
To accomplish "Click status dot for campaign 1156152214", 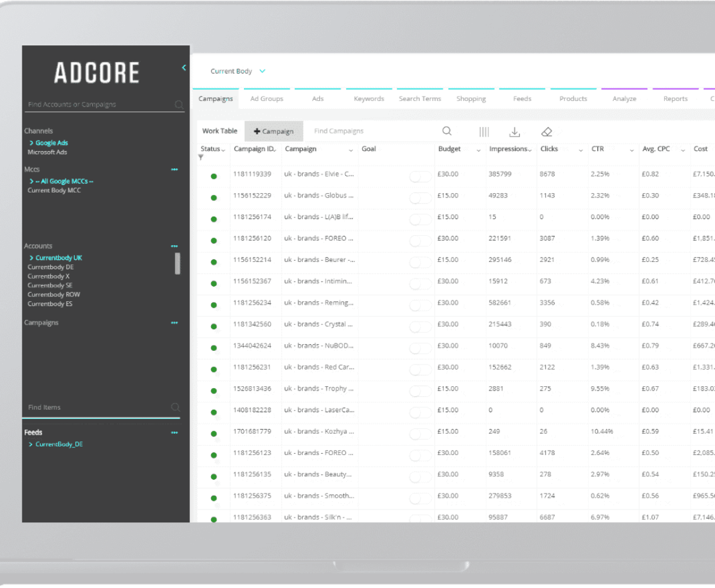I will (214, 262).
